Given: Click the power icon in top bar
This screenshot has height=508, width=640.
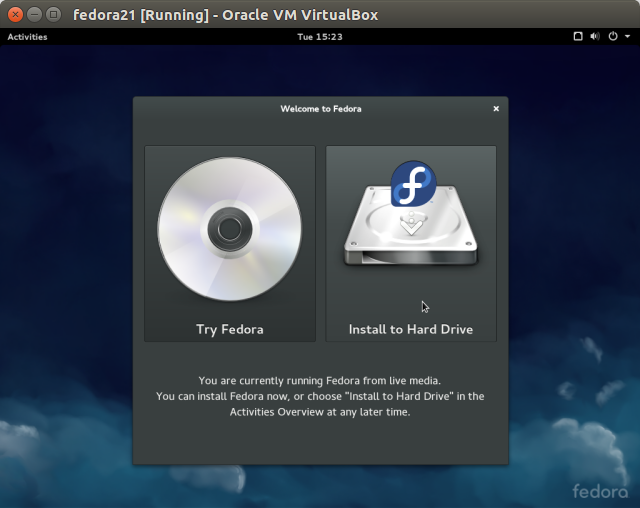Looking at the screenshot, I should [x=613, y=36].
